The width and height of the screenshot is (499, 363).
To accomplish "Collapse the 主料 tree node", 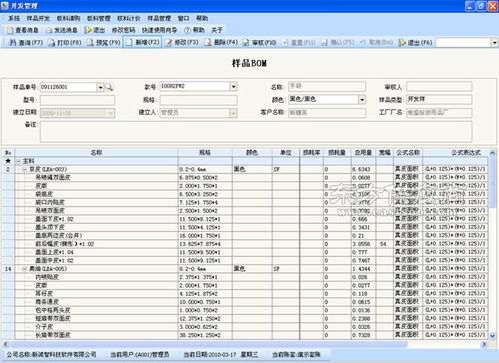I will [19, 161].
